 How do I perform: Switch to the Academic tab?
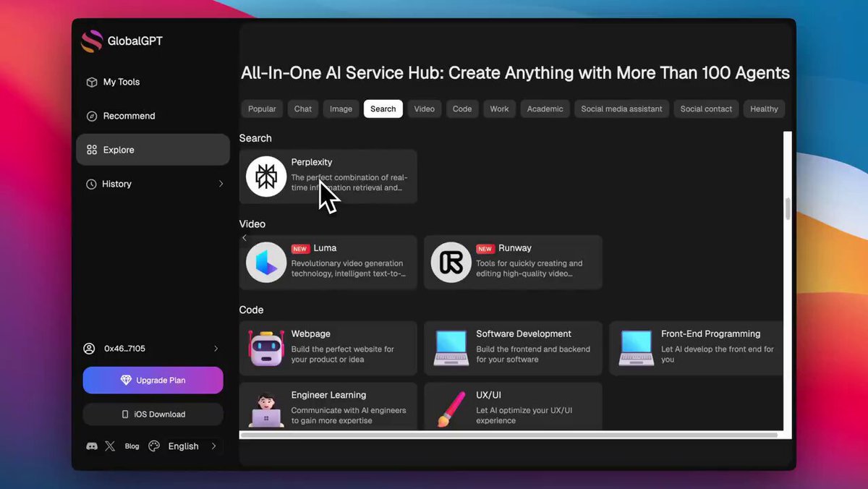[545, 109]
